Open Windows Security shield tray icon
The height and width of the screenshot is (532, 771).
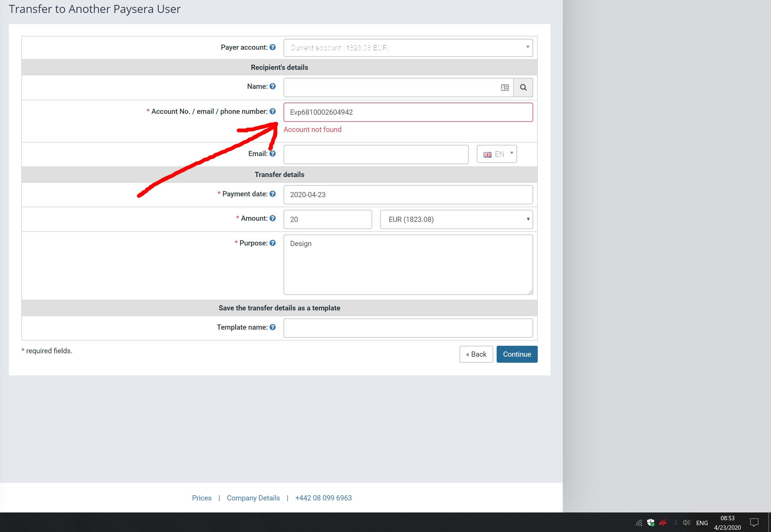pyautogui.click(x=651, y=523)
